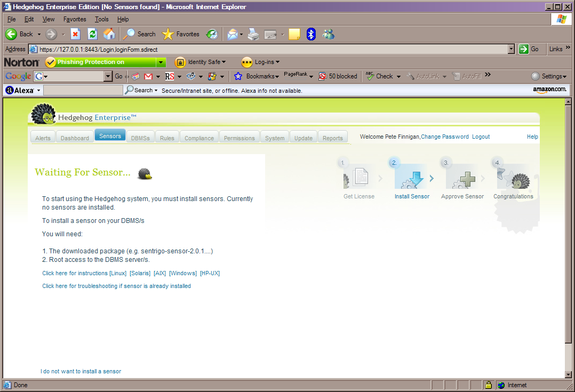Click the security padlock status icon
575x392 pixels.
pyautogui.click(x=489, y=385)
